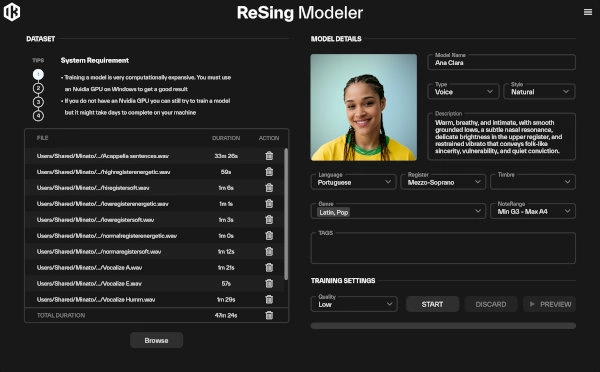Delete the Acappella sentences.wav file
Viewport: 600px width, 372px height.
point(269,156)
